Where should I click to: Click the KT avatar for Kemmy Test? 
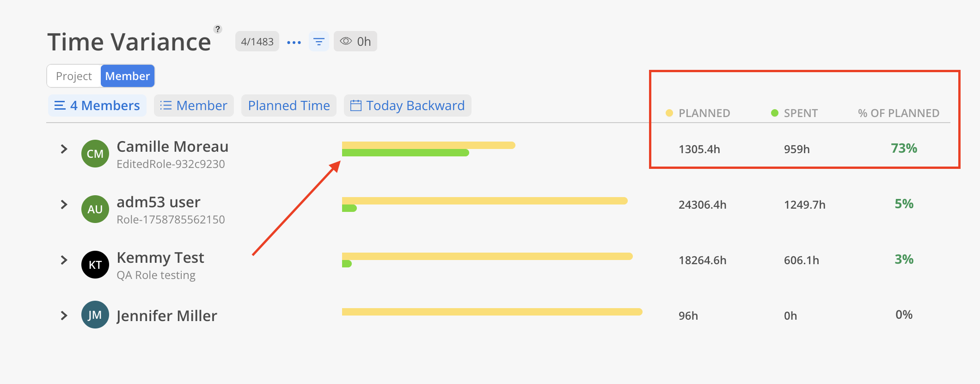pos(95,265)
